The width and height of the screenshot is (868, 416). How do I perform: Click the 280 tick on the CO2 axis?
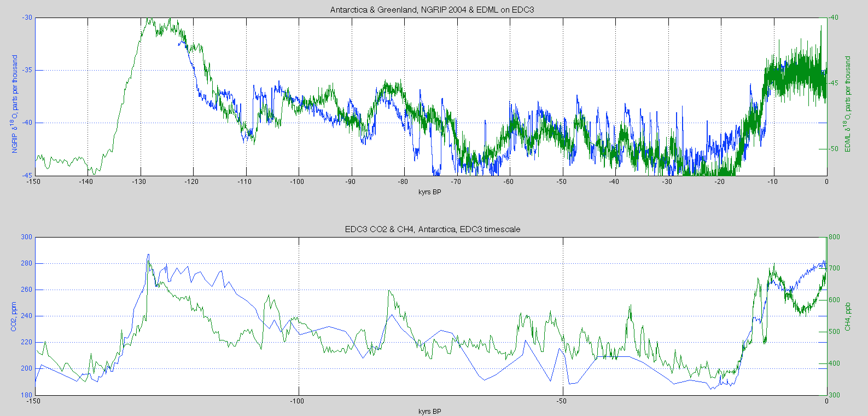tap(27, 263)
